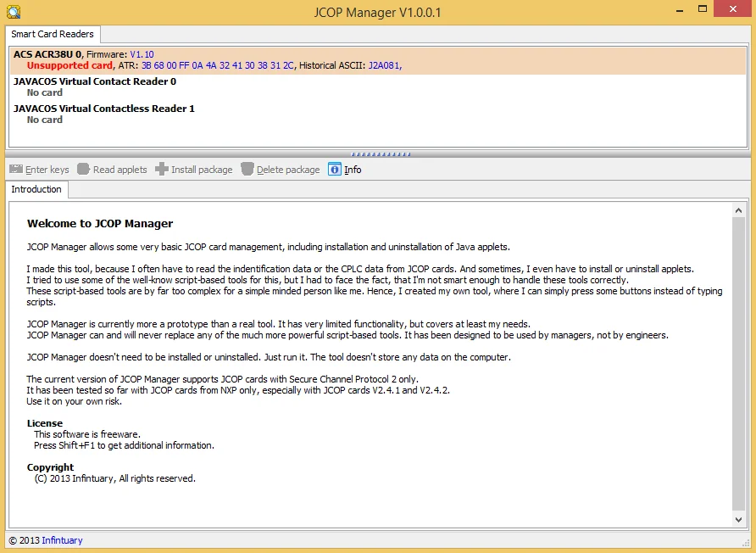The width and height of the screenshot is (756, 553).
Task: Click the vertical scrollbar thumb
Action: click(x=738, y=363)
